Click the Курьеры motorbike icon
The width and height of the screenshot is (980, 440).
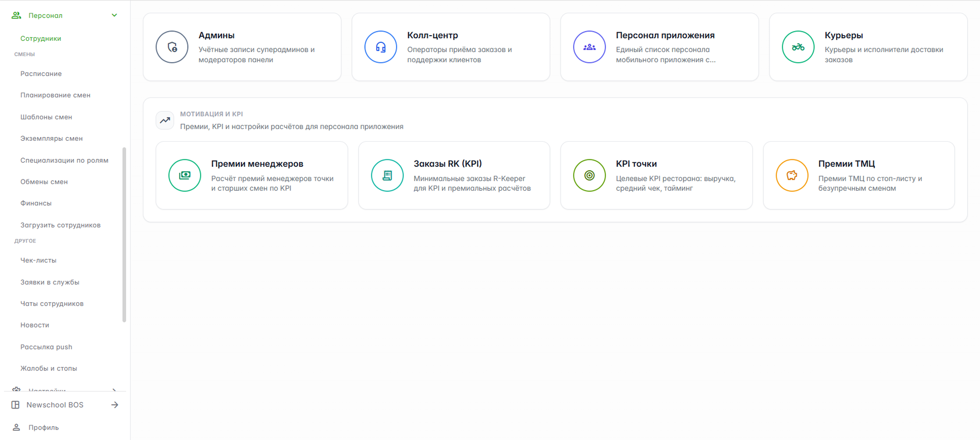798,47
